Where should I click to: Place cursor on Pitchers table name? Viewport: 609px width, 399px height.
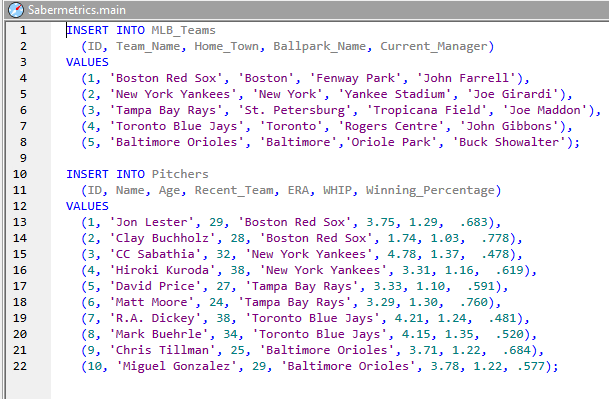click(x=180, y=174)
